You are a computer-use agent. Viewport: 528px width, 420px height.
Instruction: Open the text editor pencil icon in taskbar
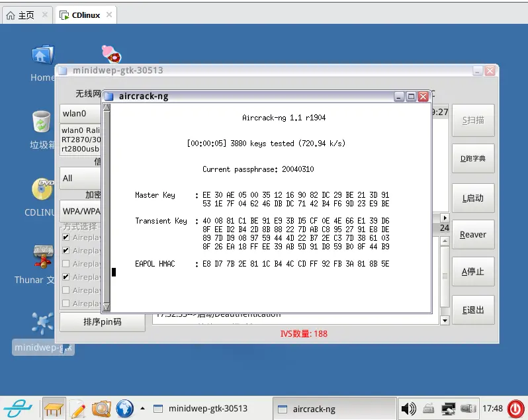click(78, 409)
